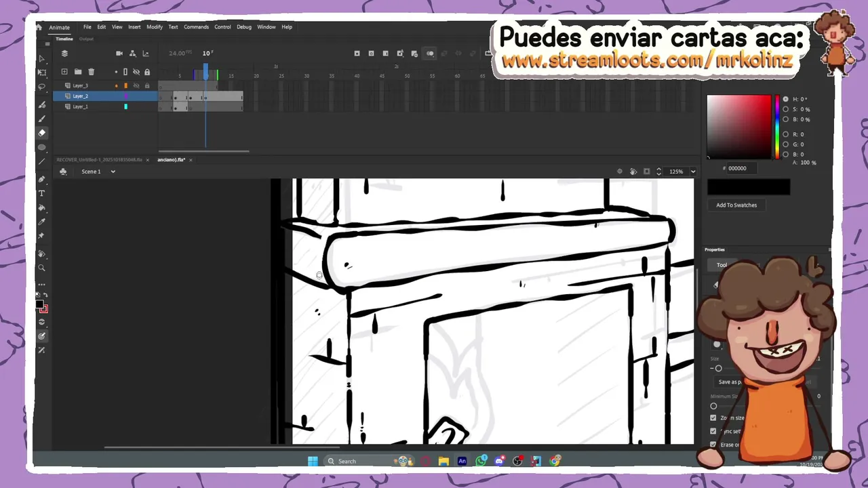Open the Modify menu
The width and height of the screenshot is (868, 488).
coord(155,27)
